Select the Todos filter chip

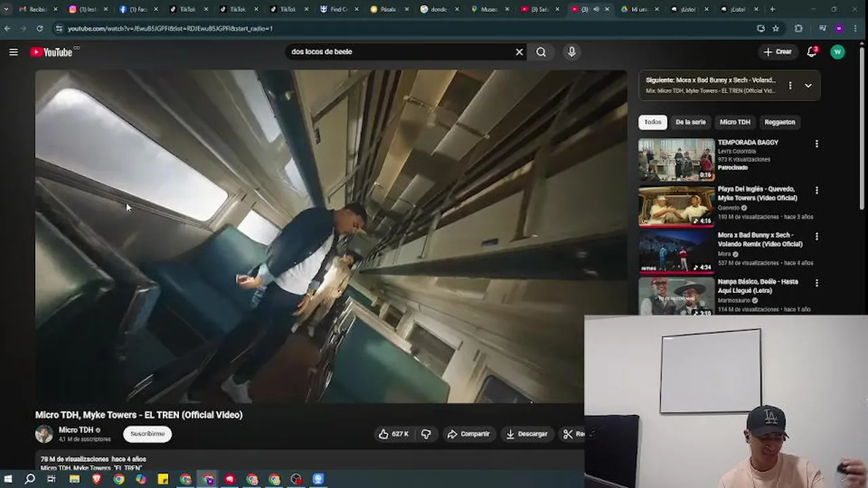[x=653, y=122]
